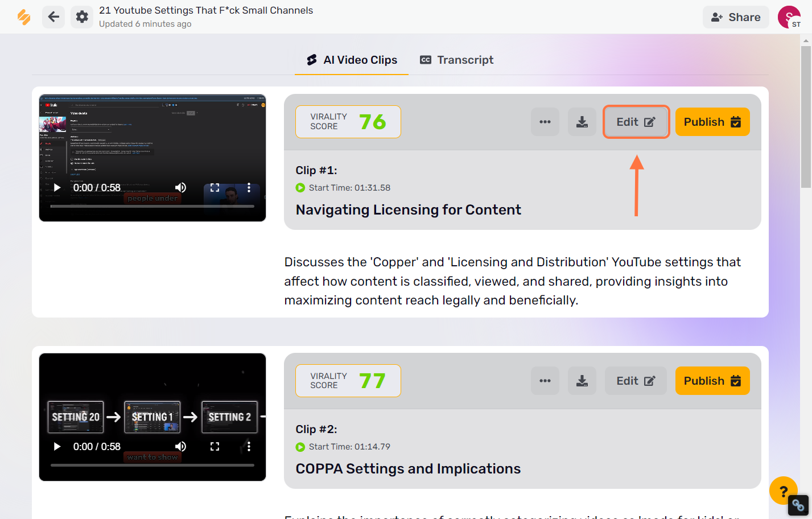Edit Clip #1

636,122
